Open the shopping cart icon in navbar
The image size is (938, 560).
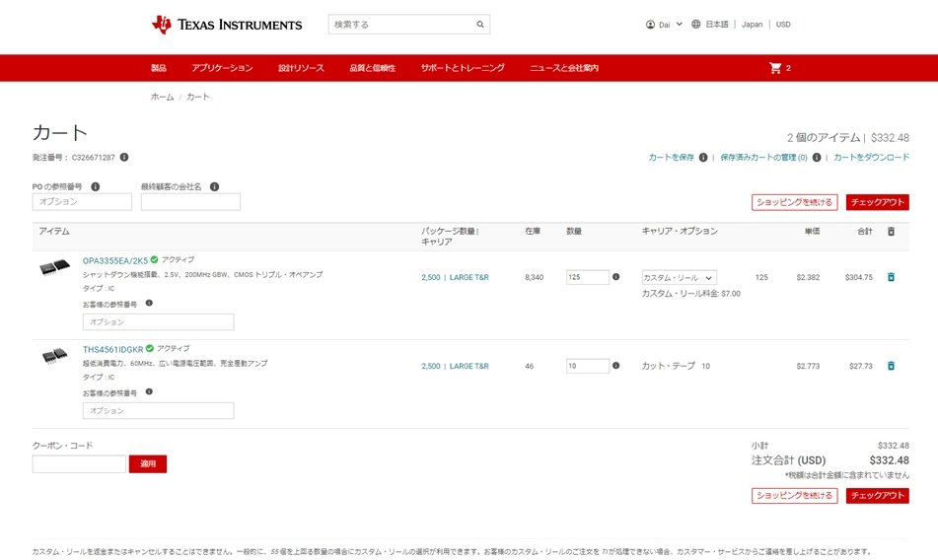(x=775, y=68)
